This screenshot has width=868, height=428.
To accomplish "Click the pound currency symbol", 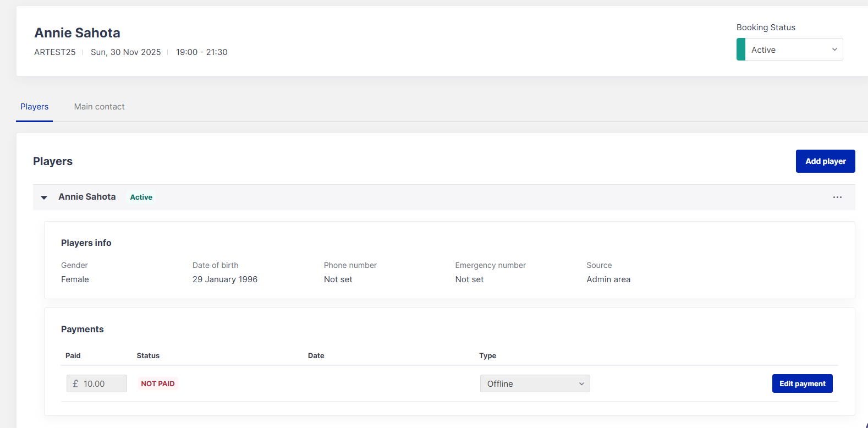I will click(75, 384).
